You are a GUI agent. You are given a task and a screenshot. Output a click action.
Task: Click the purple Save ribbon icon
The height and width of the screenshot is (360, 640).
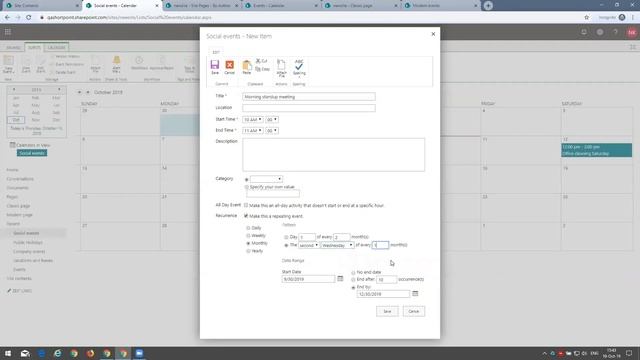pos(215,65)
